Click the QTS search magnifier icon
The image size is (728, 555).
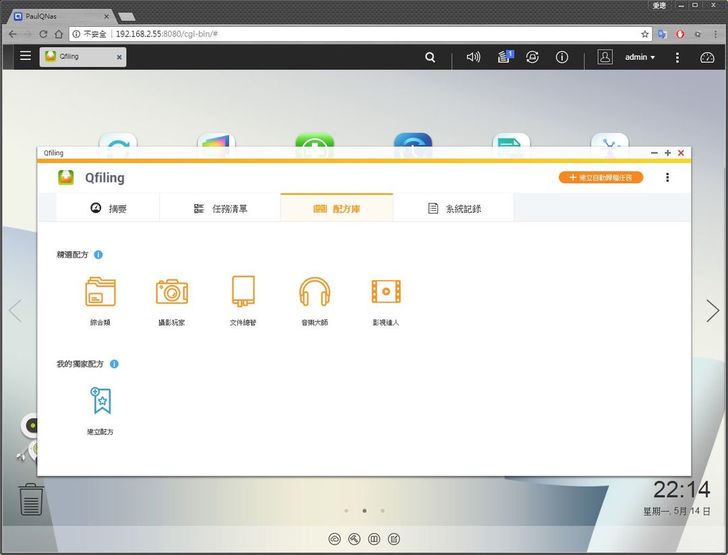tap(430, 58)
